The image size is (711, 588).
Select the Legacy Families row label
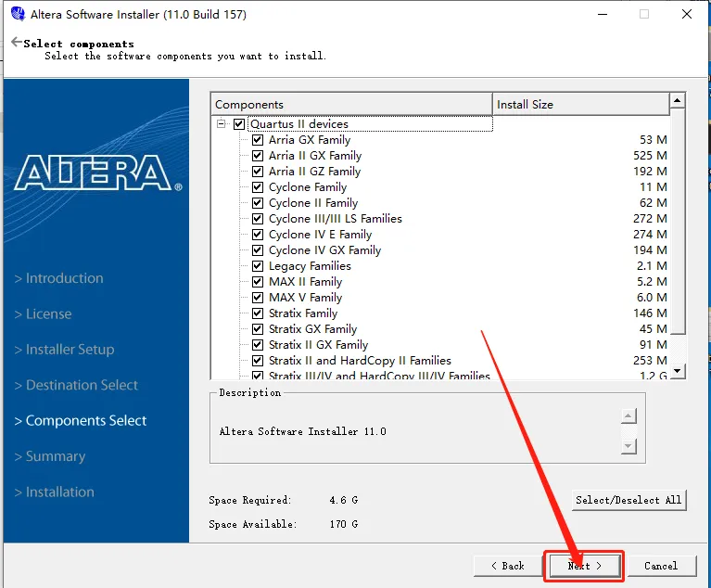(310, 266)
